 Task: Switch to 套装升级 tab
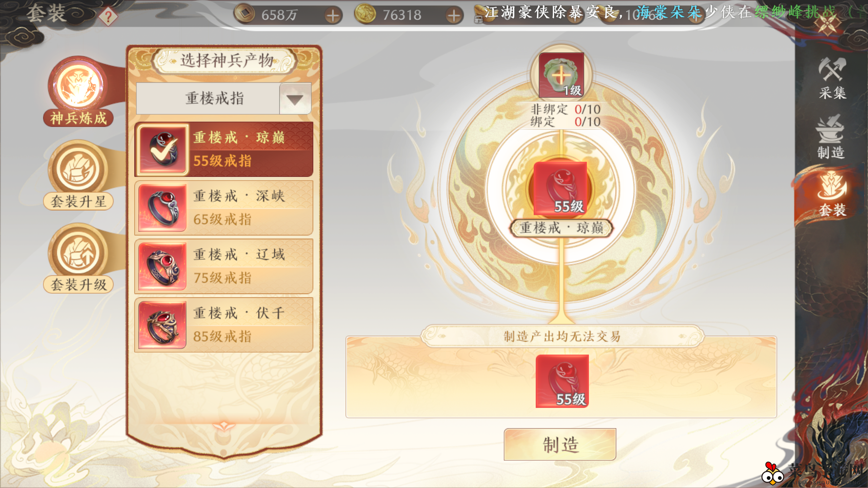78,259
